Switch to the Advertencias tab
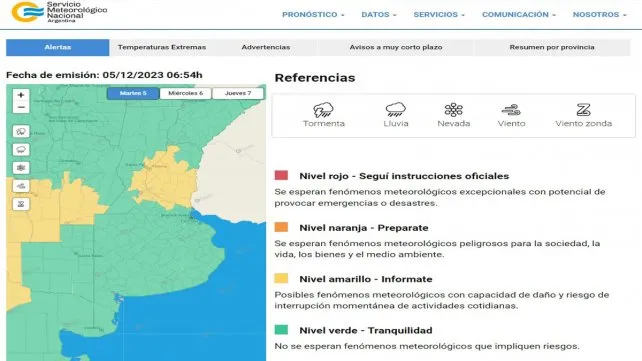The image size is (642, 361). coord(266,47)
